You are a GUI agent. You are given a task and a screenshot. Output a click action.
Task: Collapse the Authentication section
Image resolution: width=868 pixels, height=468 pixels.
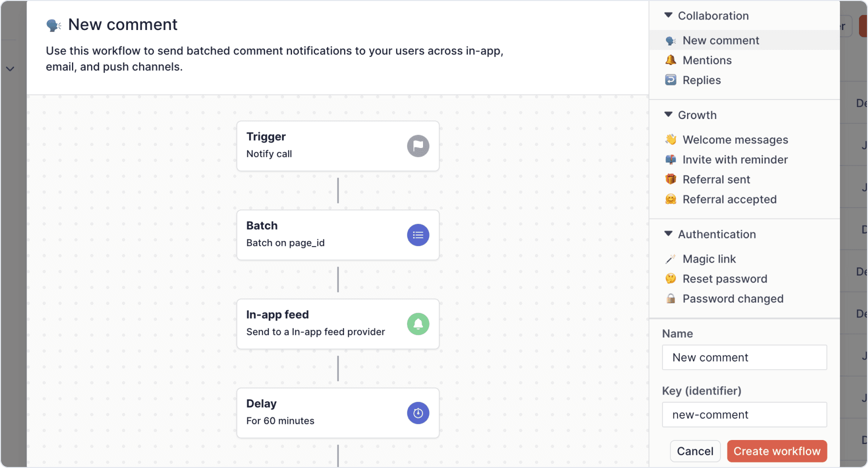pos(668,234)
